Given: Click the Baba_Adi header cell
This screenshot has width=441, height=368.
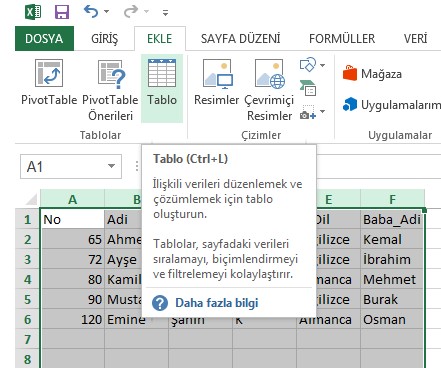Looking at the screenshot, I should (392, 219).
